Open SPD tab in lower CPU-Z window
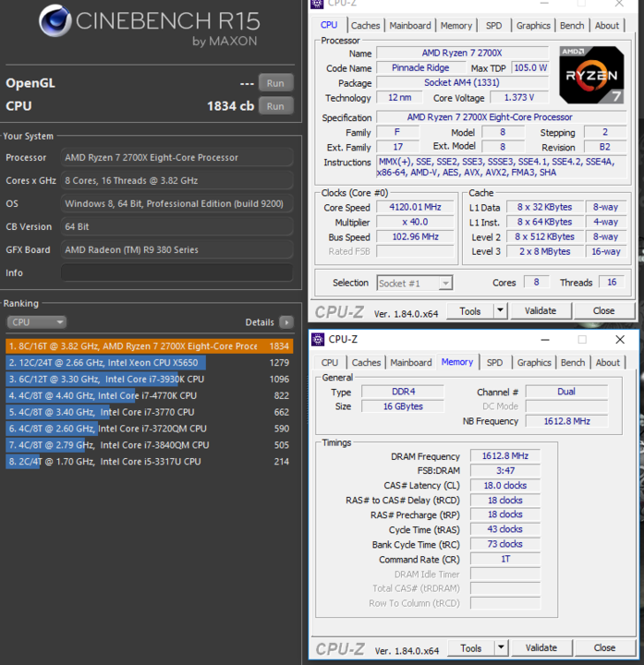 pos(494,363)
